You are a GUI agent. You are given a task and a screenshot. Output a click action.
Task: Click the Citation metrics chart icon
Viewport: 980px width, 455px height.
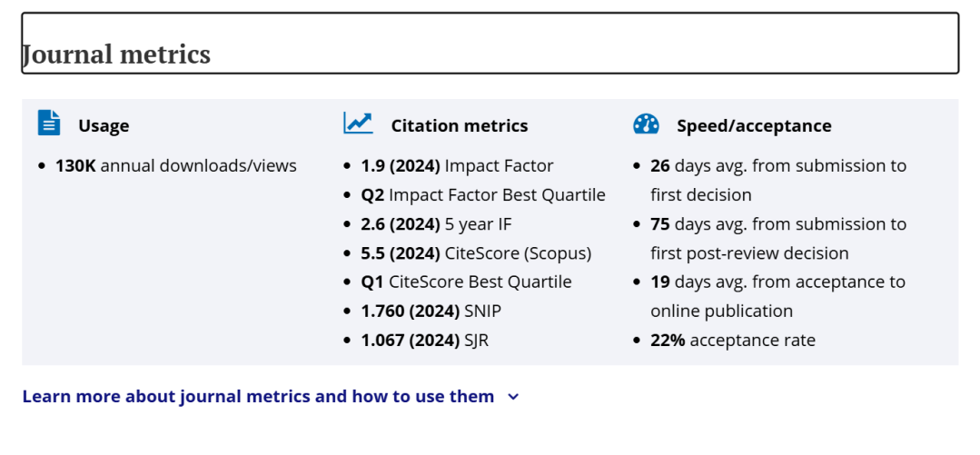[358, 123]
